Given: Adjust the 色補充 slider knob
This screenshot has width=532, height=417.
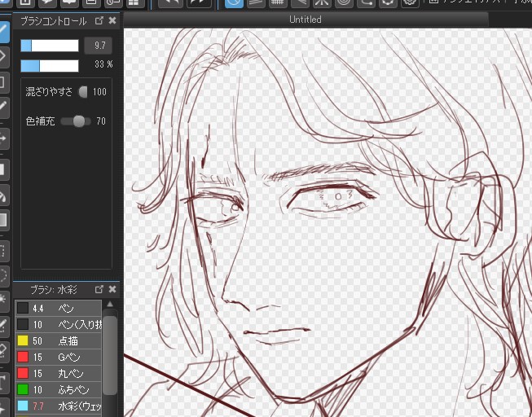Looking at the screenshot, I should pos(79,121).
